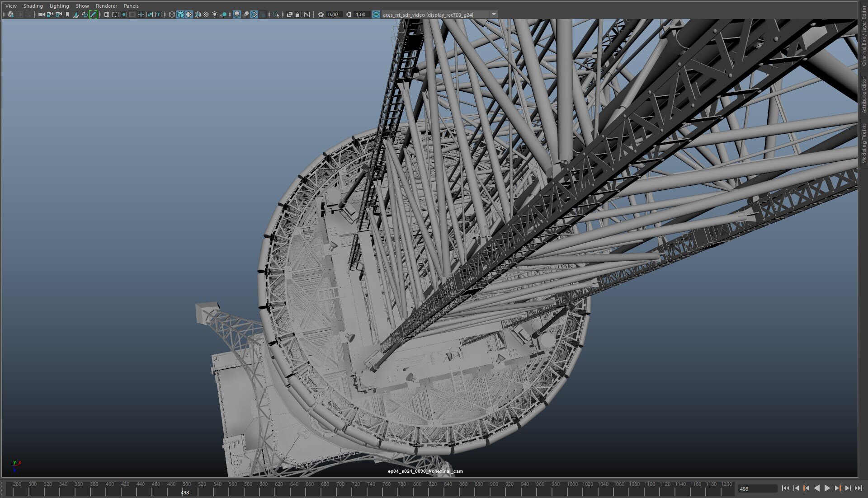Go to start of playback range
Viewport: 868px width, 498px height.
point(786,488)
